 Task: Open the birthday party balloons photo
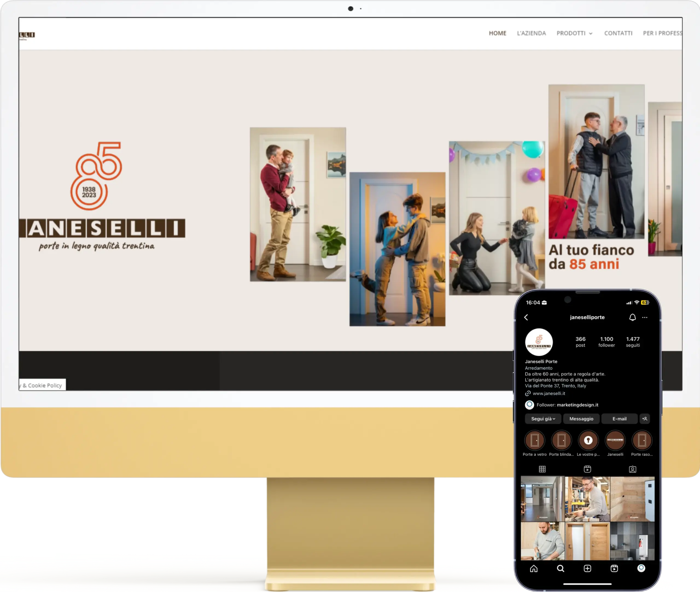tap(497, 218)
